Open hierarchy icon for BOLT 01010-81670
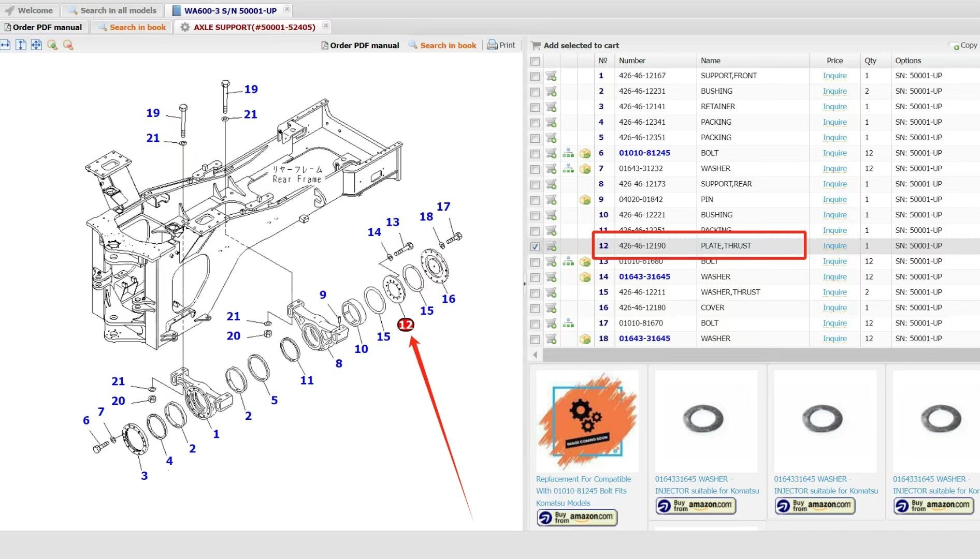 (x=568, y=323)
